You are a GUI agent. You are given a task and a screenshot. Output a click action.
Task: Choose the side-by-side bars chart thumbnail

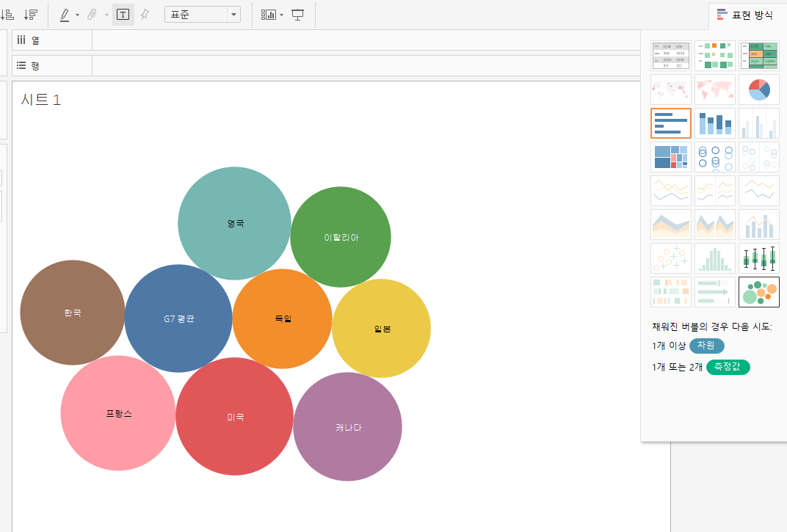coord(759,123)
